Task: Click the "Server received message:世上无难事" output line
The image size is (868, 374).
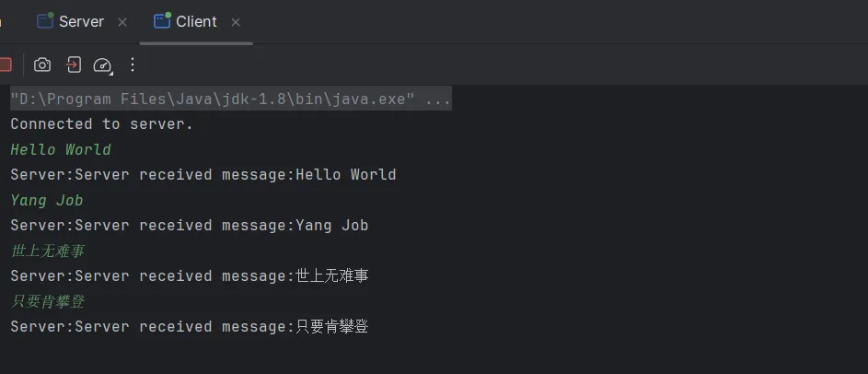Action: pos(189,276)
